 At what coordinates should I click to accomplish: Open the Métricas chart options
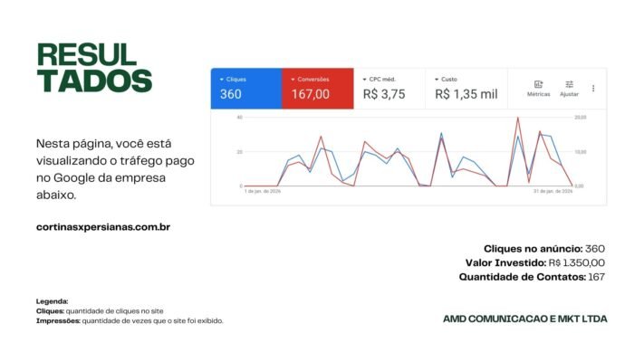click(x=538, y=87)
